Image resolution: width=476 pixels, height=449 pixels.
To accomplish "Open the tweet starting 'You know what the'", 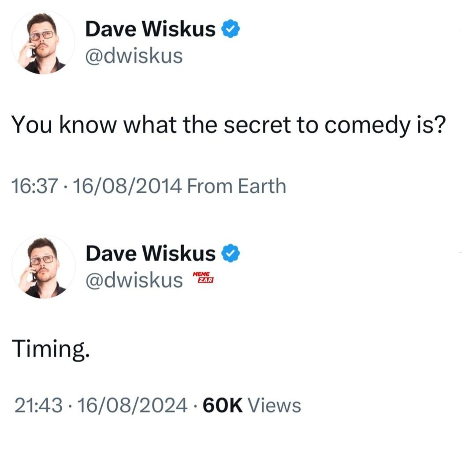I will [229, 125].
